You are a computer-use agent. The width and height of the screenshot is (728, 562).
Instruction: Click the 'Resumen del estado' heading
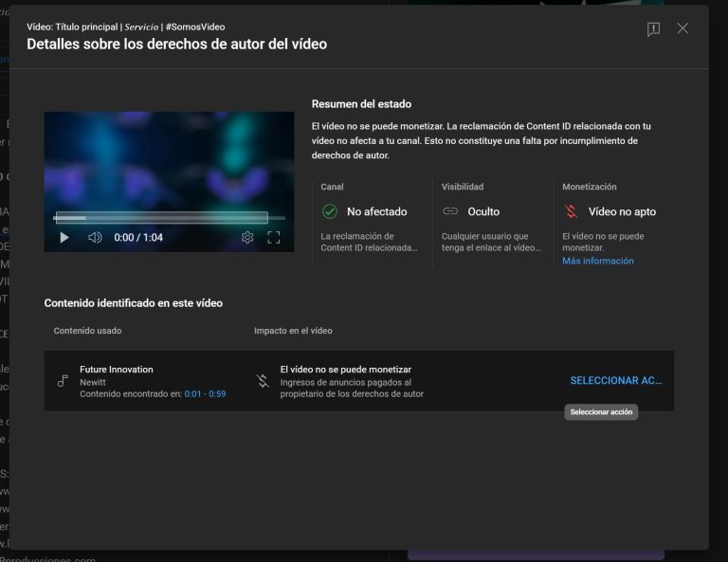tap(361, 104)
